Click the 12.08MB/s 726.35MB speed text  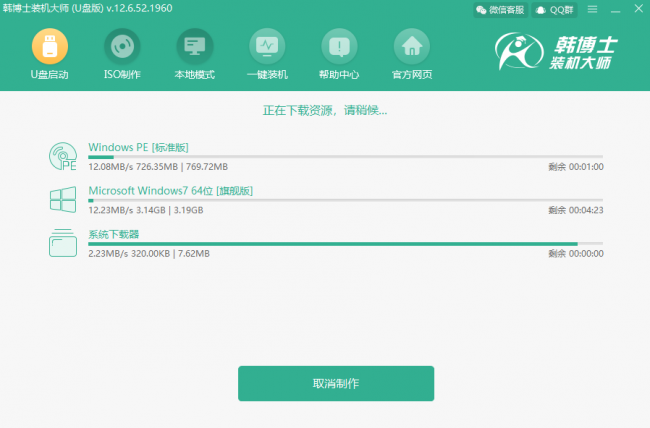click(x=158, y=167)
